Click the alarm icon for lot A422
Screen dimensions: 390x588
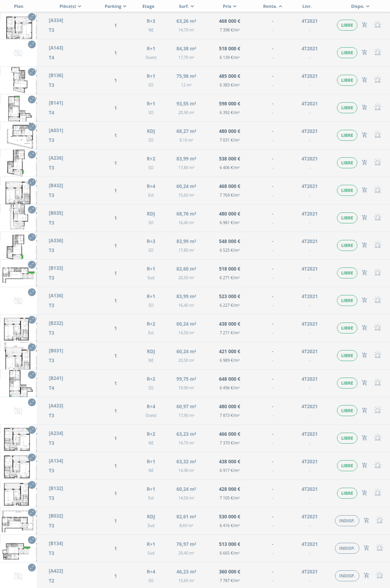coord(379,575)
